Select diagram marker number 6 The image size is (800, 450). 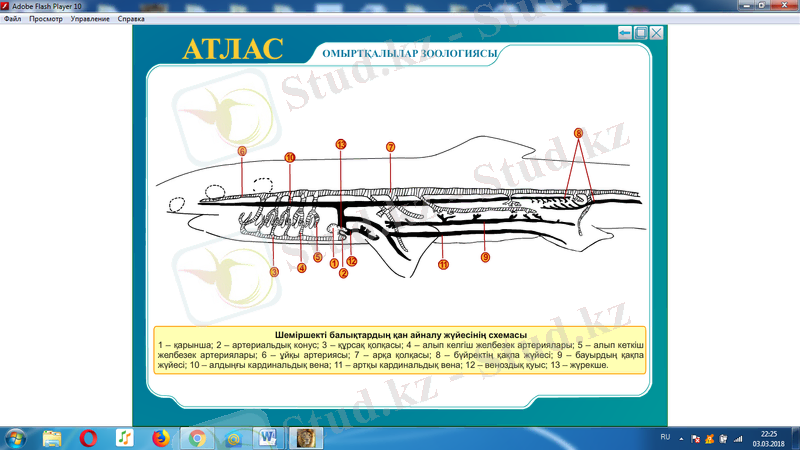[x=242, y=151]
